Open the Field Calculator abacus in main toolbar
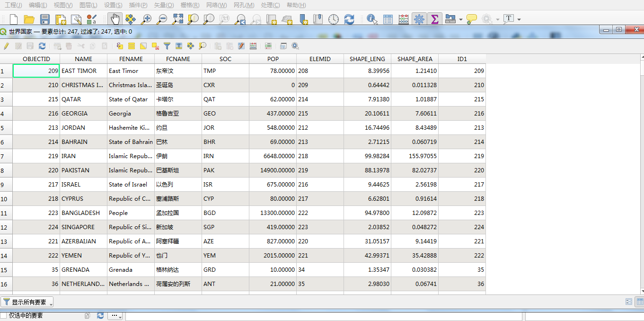Screen dimensions: 644x321 click(404, 19)
